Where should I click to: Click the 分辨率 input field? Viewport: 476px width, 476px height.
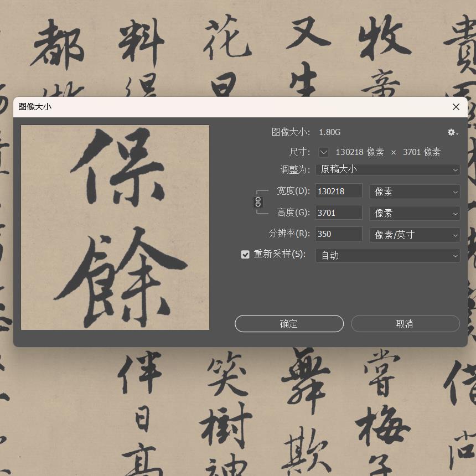click(x=339, y=234)
